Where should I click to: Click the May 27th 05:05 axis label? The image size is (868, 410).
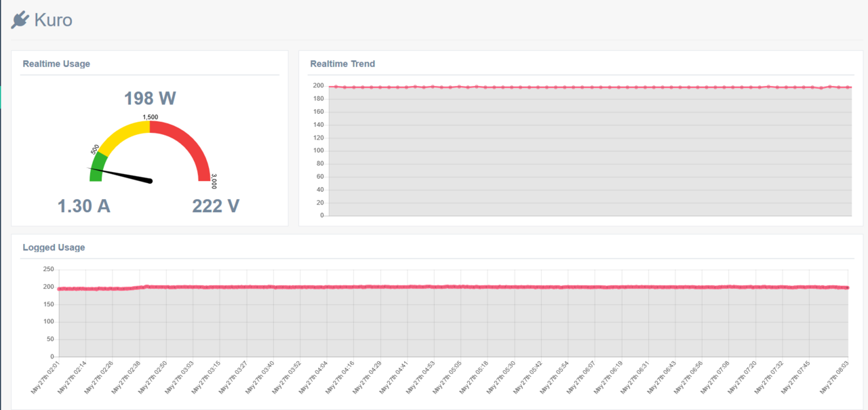click(448, 377)
